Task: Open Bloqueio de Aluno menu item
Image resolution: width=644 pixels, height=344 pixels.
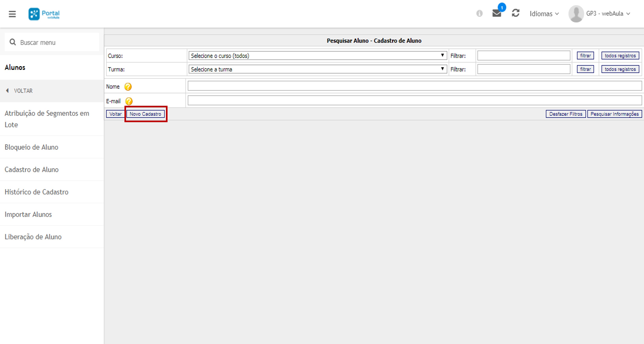Action: (x=31, y=147)
